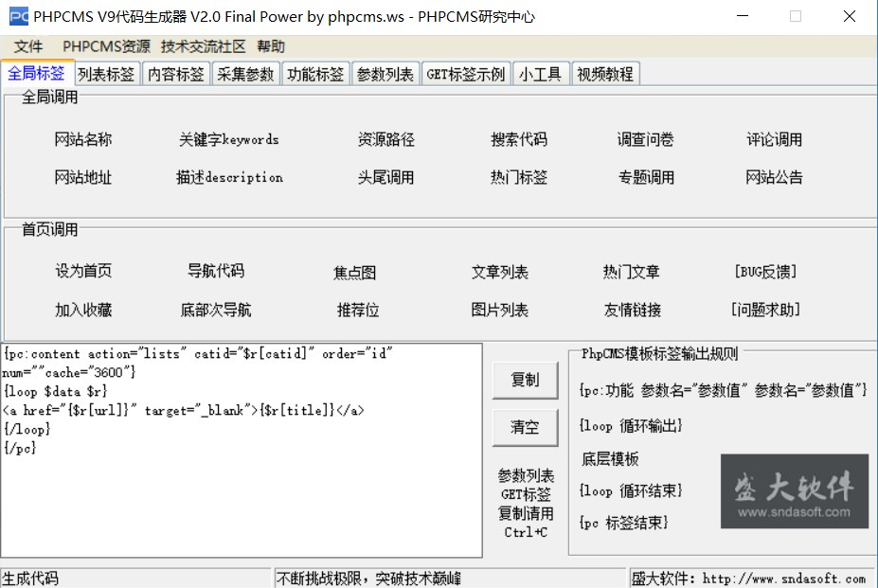Switch to the 功能标签 tab
This screenshot has width=878, height=588.
tap(315, 74)
